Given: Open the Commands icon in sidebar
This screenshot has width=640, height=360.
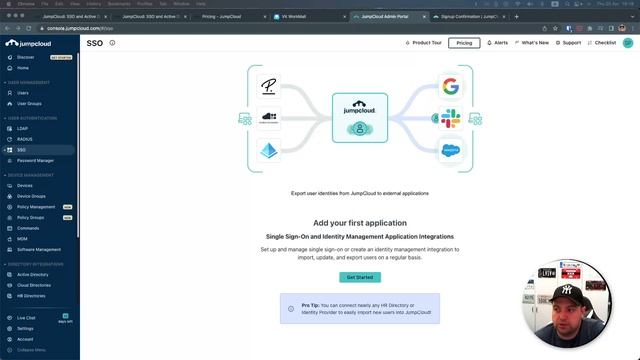Looking at the screenshot, I should tap(10, 228).
